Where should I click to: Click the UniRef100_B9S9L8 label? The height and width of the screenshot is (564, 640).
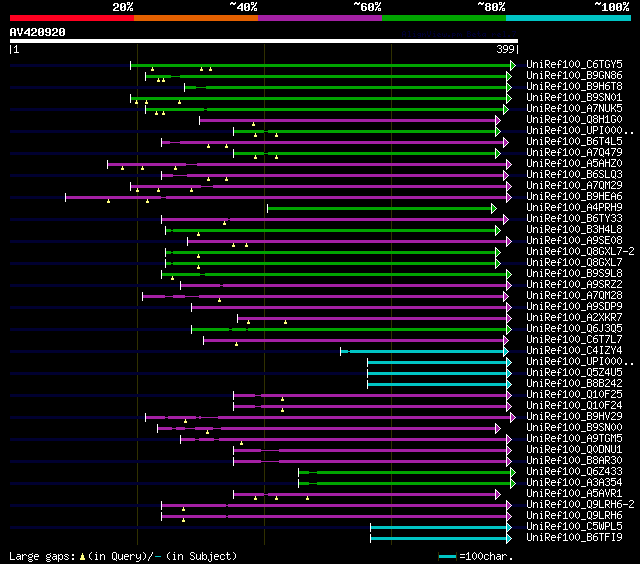coord(574,274)
